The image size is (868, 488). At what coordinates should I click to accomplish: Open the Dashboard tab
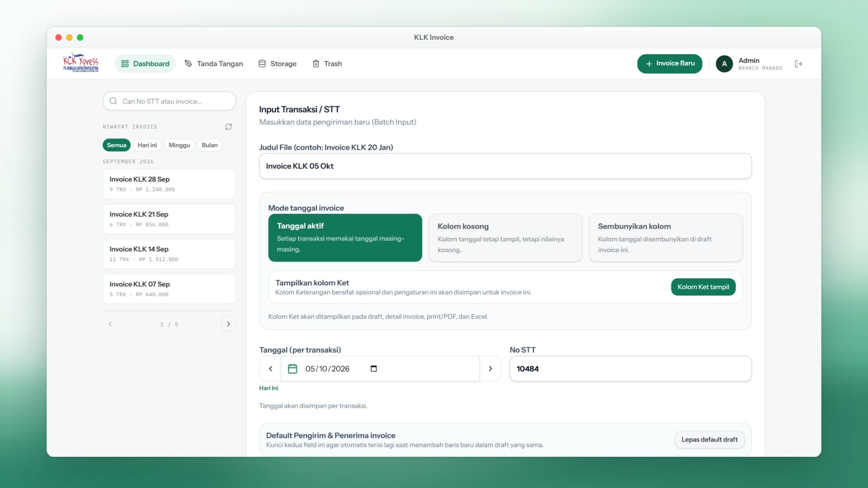pos(145,64)
